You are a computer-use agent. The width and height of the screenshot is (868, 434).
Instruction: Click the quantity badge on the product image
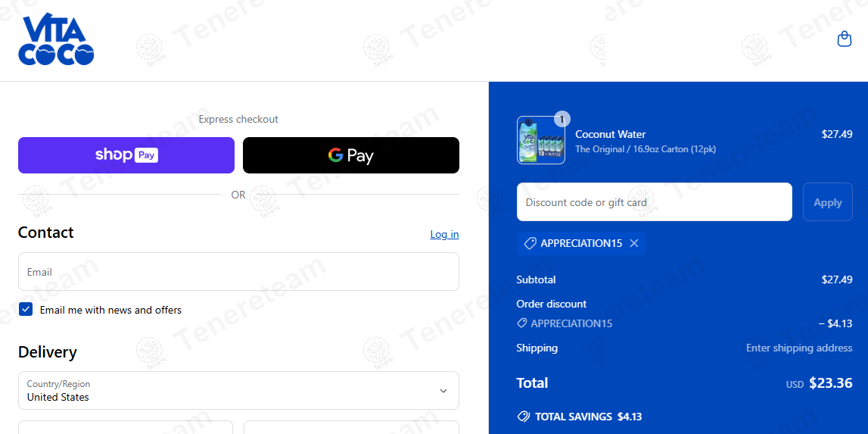click(x=562, y=119)
